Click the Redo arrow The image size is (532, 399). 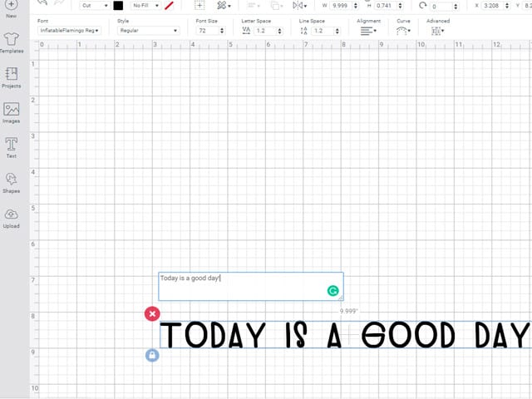point(59,2)
